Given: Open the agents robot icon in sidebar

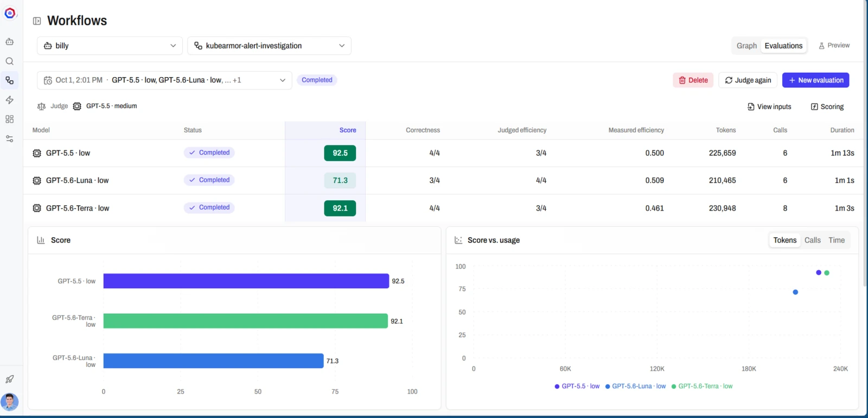Looking at the screenshot, I should [x=10, y=42].
